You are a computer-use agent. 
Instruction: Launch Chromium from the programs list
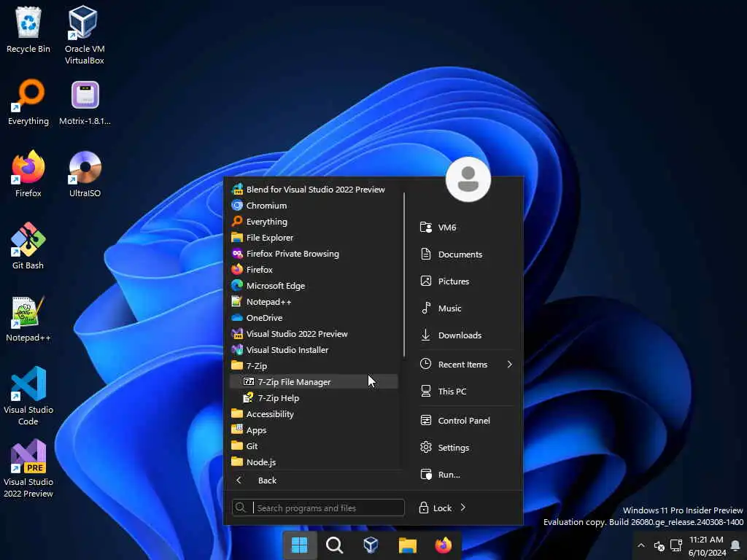click(x=314, y=206)
